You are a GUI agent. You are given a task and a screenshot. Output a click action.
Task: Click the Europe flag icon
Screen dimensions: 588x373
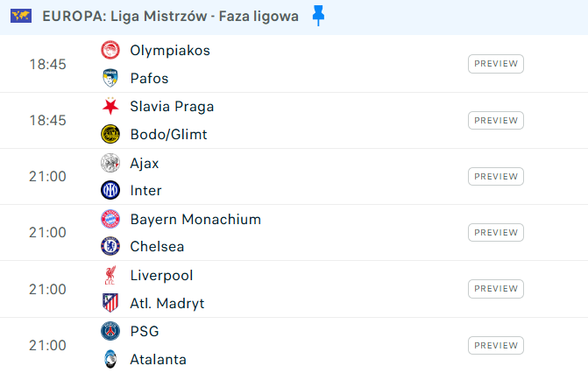21,16
